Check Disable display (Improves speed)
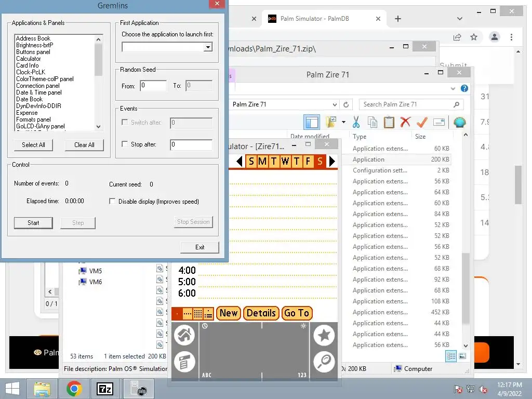This screenshot has width=532, height=399. pos(112,201)
